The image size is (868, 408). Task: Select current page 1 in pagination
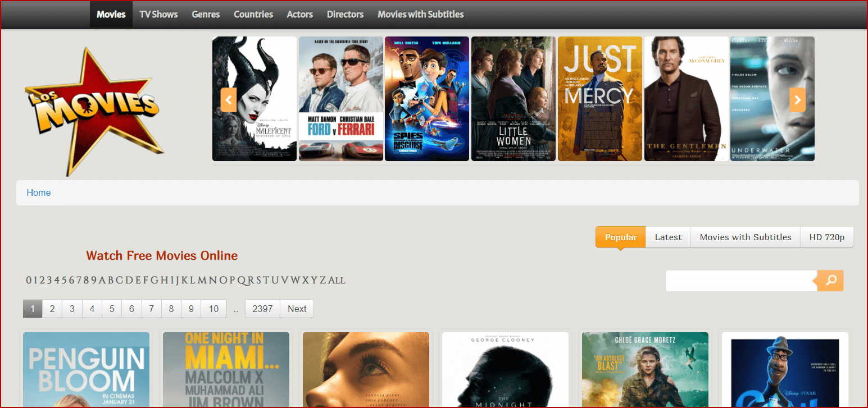coord(33,309)
